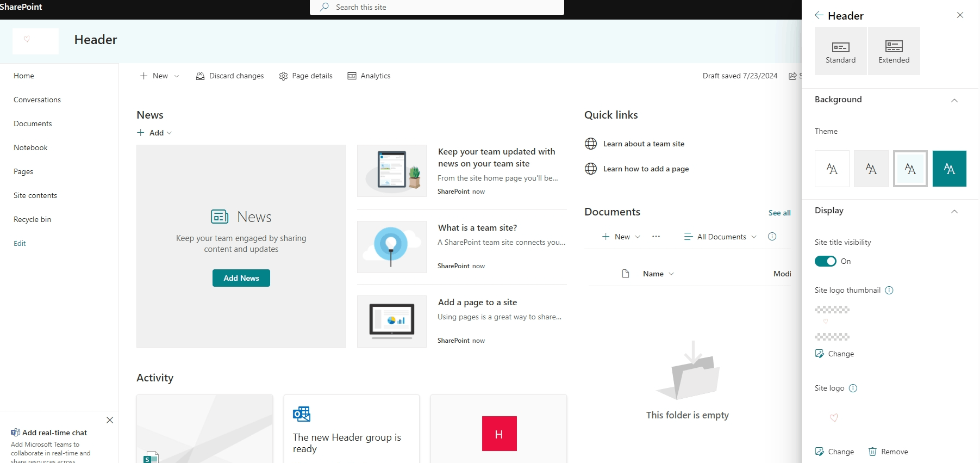Open Site contents in left navigation

pos(35,195)
